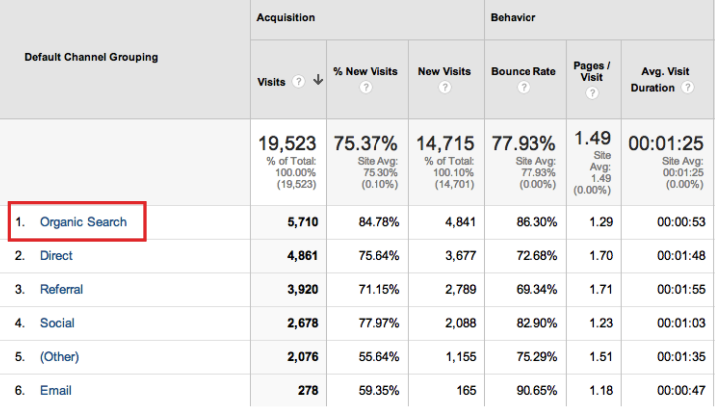The height and width of the screenshot is (409, 715).
Task: Open the Direct channel link
Action: (56, 256)
